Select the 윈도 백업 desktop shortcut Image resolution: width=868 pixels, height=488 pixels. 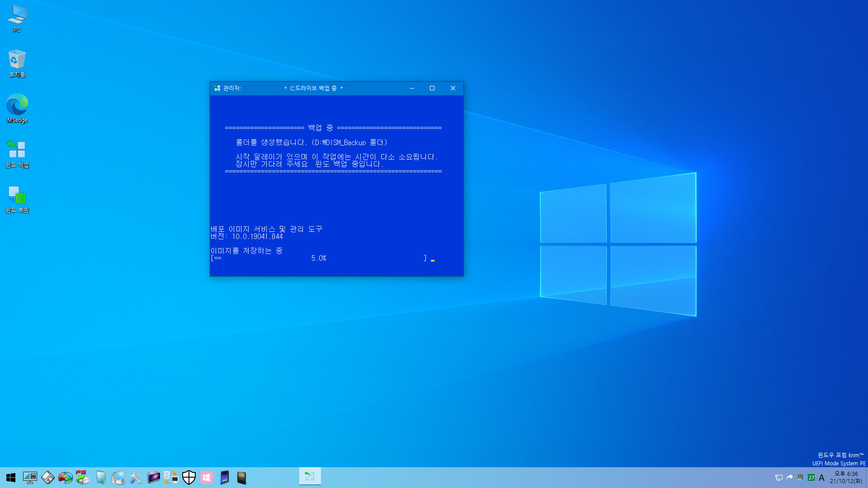[x=17, y=154]
